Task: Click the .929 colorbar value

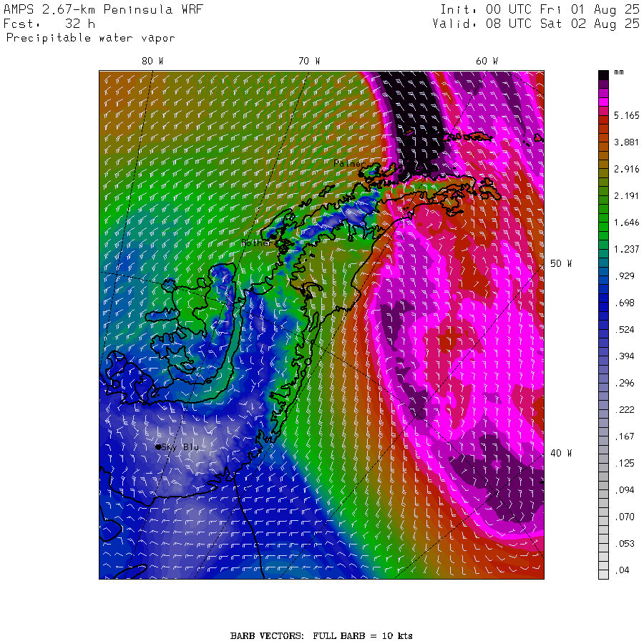Action: [626, 276]
